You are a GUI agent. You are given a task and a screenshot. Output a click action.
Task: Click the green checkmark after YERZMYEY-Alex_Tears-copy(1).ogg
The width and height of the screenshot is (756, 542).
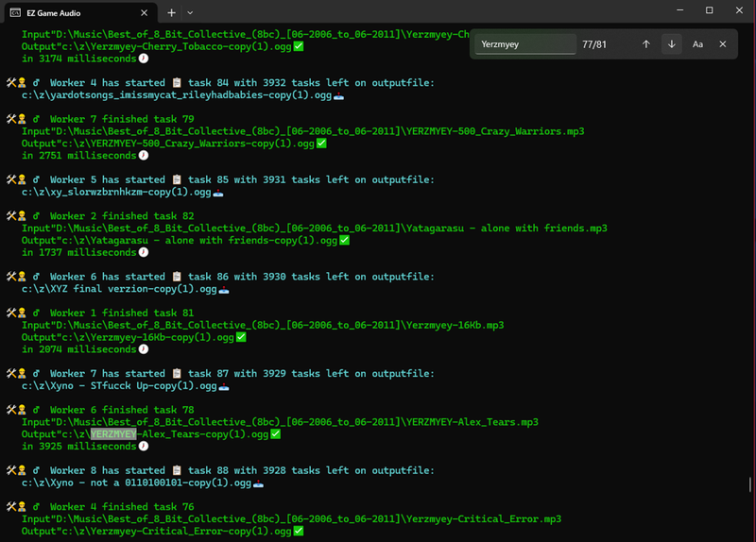point(275,433)
